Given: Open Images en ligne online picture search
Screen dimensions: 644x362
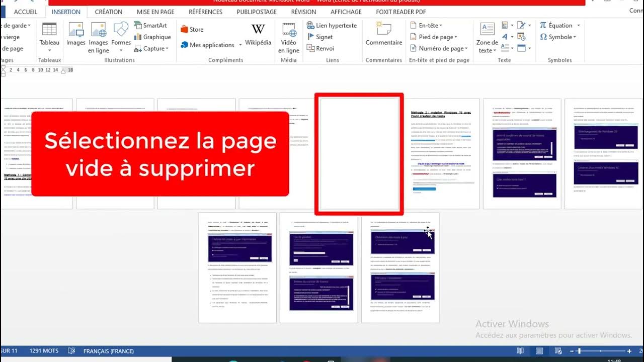Looking at the screenshot, I should [x=98, y=38].
